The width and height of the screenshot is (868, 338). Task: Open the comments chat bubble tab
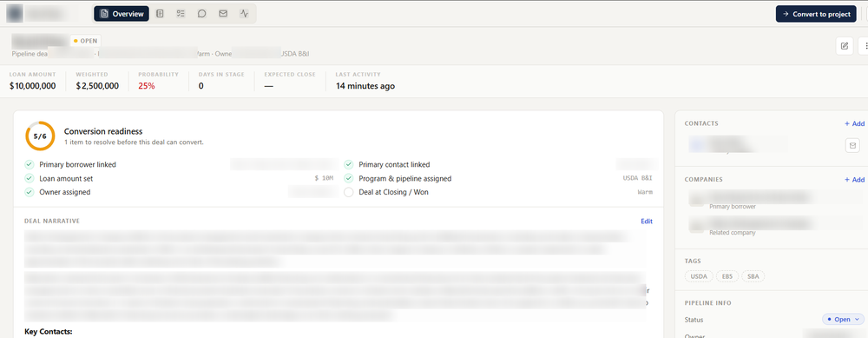click(202, 14)
